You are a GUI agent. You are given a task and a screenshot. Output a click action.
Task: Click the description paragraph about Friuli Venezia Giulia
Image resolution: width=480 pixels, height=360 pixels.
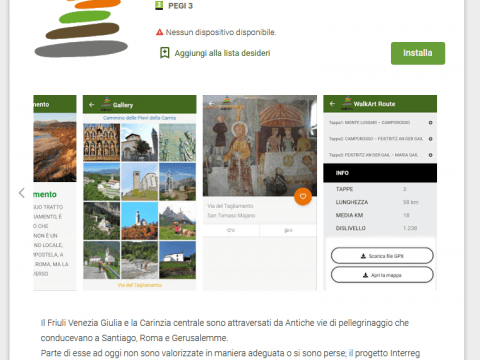tap(230, 338)
